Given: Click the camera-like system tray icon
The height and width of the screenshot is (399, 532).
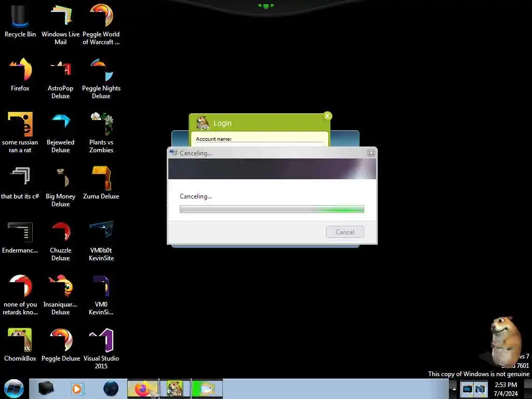Looking at the screenshot, I should pos(480,389).
